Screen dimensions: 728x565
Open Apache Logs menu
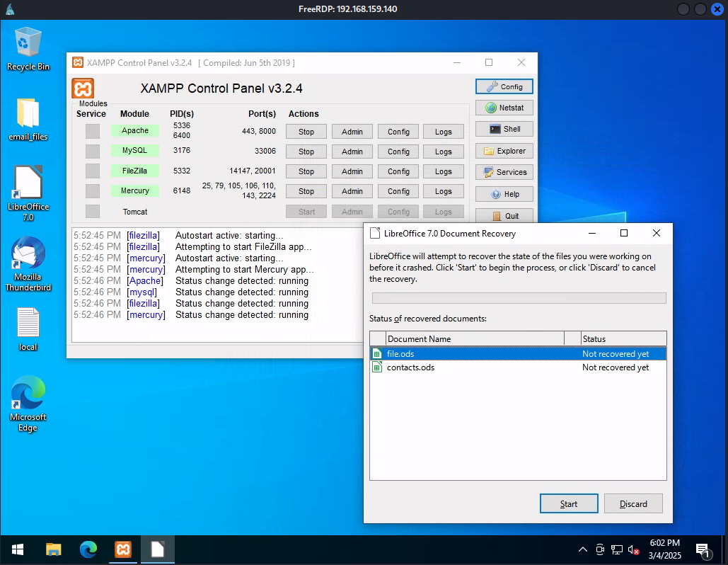444,132
